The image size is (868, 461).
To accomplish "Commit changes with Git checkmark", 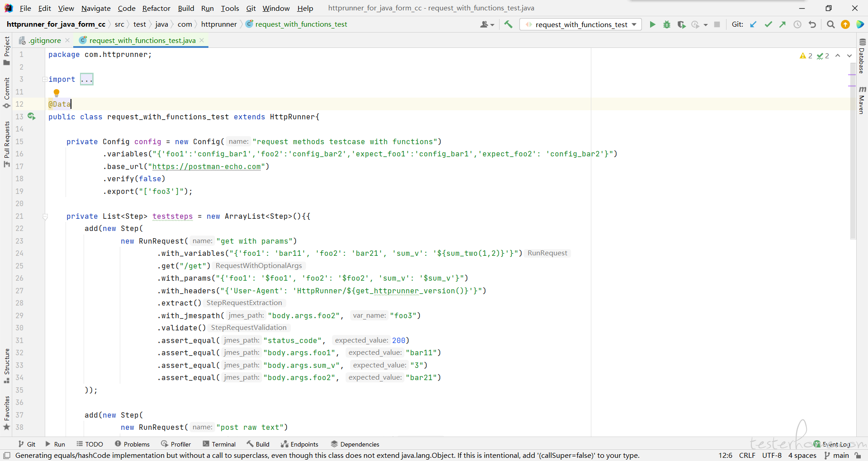I will click(x=768, y=24).
